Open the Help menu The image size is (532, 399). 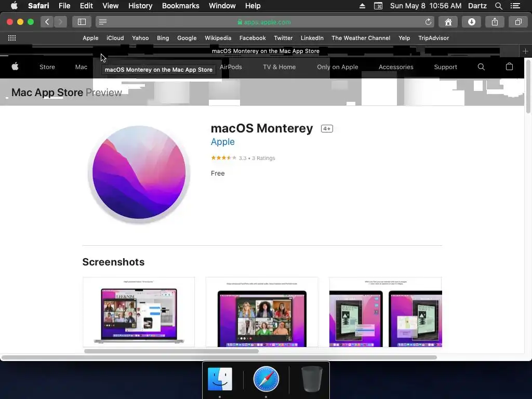pyautogui.click(x=253, y=6)
